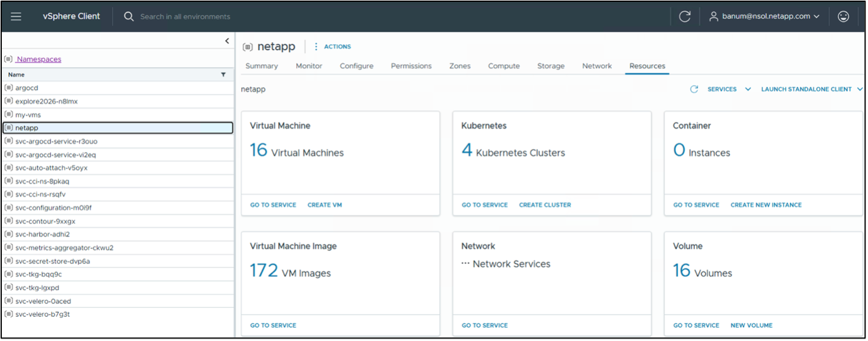The height and width of the screenshot is (341, 868).
Task: Click the namespace icon beside argocd
Action: (x=8, y=88)
